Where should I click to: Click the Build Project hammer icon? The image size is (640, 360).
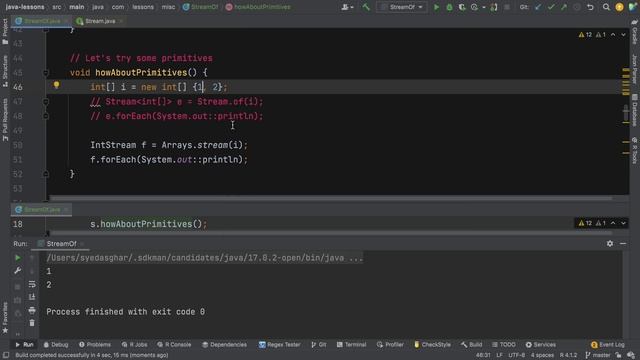[x=366, y=7]
